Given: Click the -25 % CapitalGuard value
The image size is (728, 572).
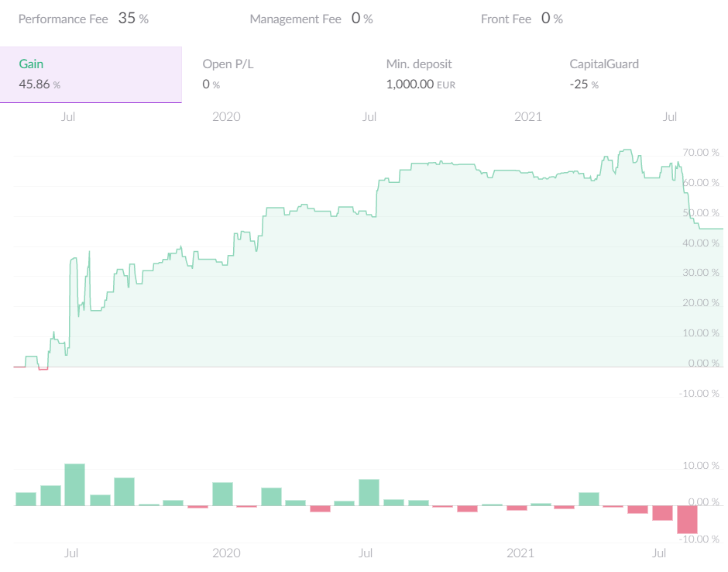Looking at the screenshot, I should click(x=584, y=84).
